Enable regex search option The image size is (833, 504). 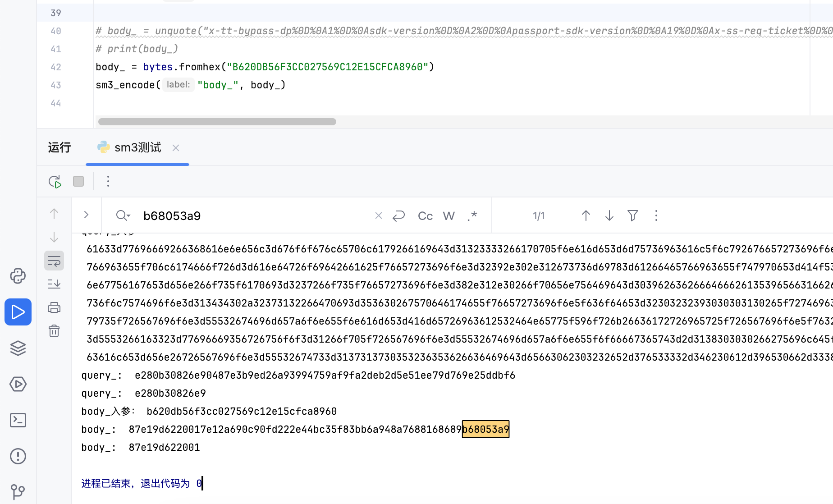click(472, 216)
